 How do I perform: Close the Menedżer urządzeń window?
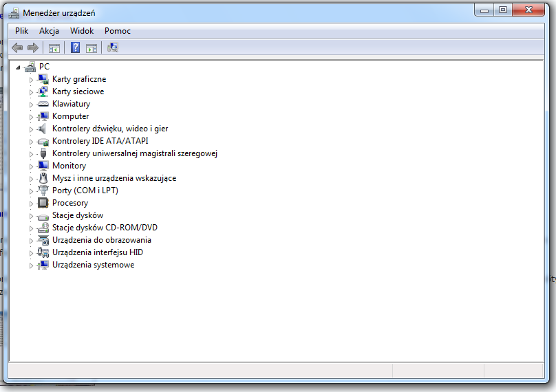(528, 10)
